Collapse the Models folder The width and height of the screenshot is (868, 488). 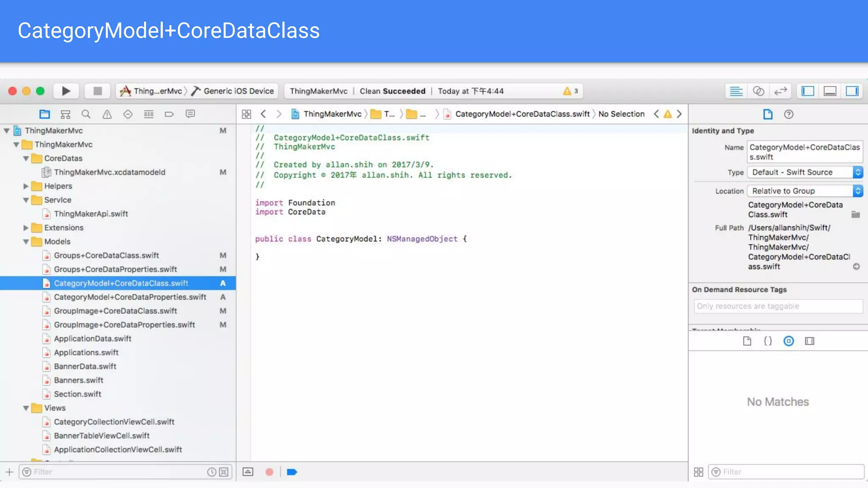tap(26, 241)
